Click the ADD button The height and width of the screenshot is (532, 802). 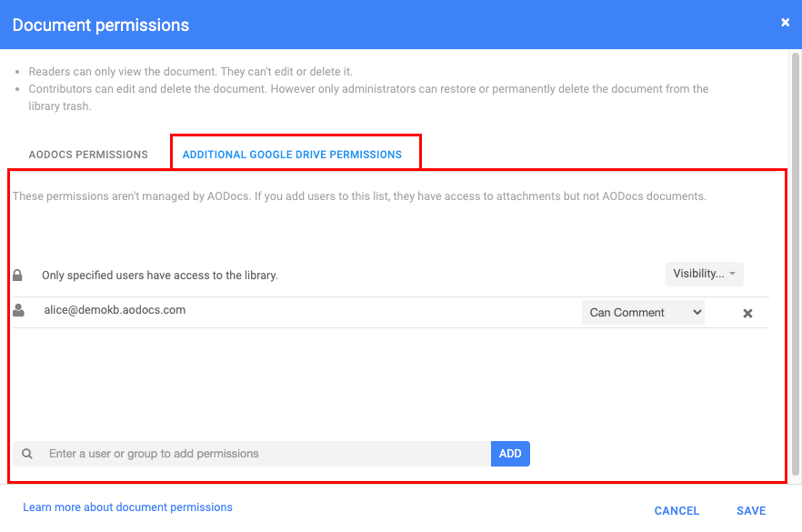[x=510, y=454]
